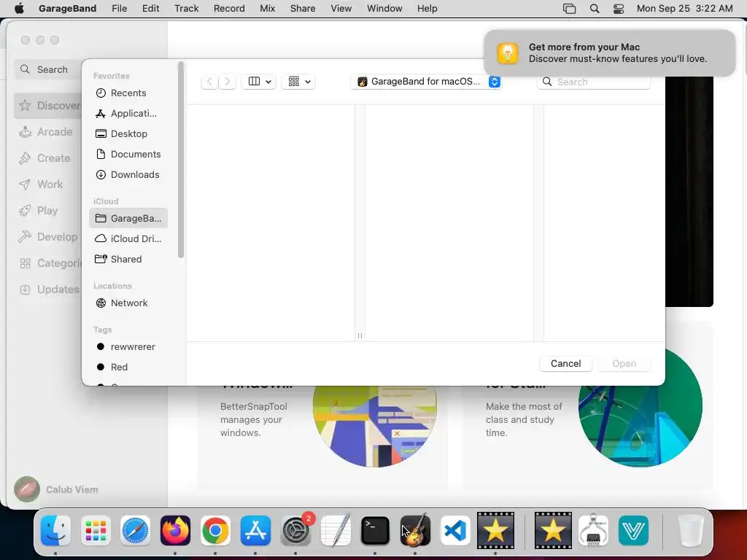Open Launchpad from the Dock
The image size is (747, 560).
pyautogui.click(x=96, y=531)
